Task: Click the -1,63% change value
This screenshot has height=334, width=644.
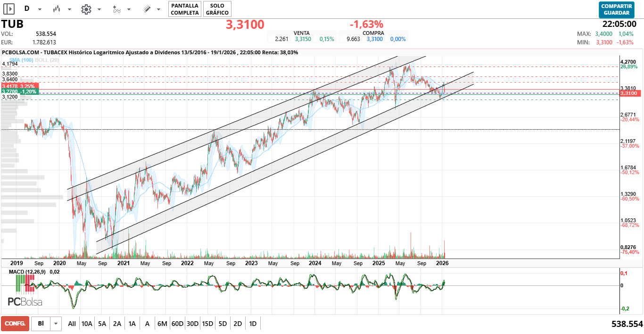Action: 366,25
